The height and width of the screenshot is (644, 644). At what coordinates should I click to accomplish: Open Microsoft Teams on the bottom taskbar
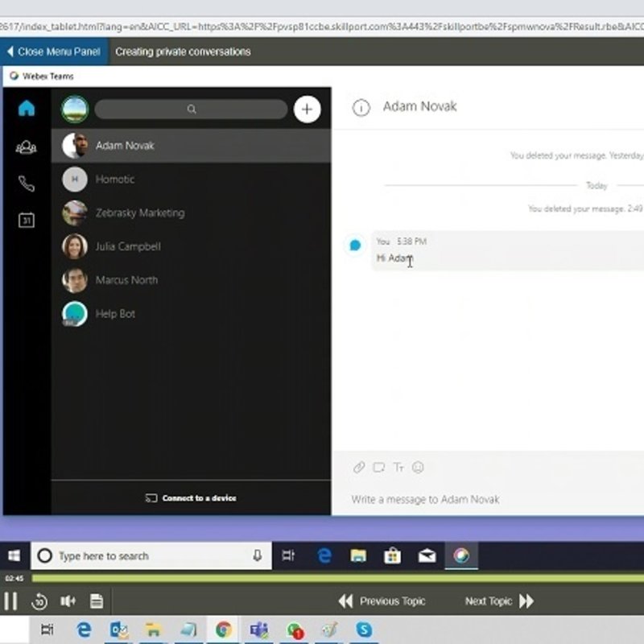pyautogui.click(x=258, y=630)
